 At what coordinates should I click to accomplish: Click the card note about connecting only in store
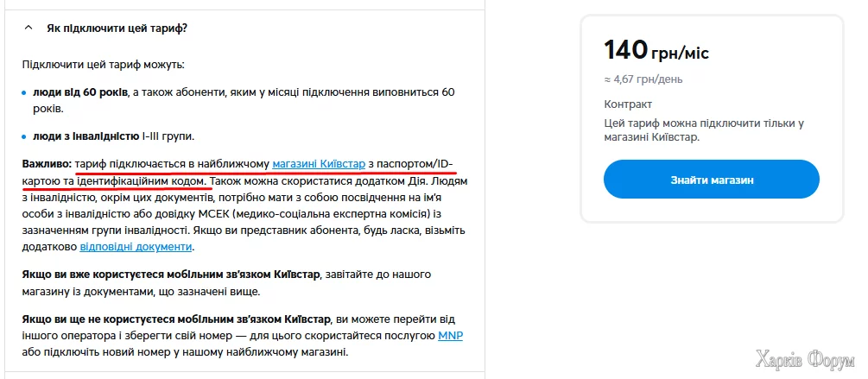(704, 130)
